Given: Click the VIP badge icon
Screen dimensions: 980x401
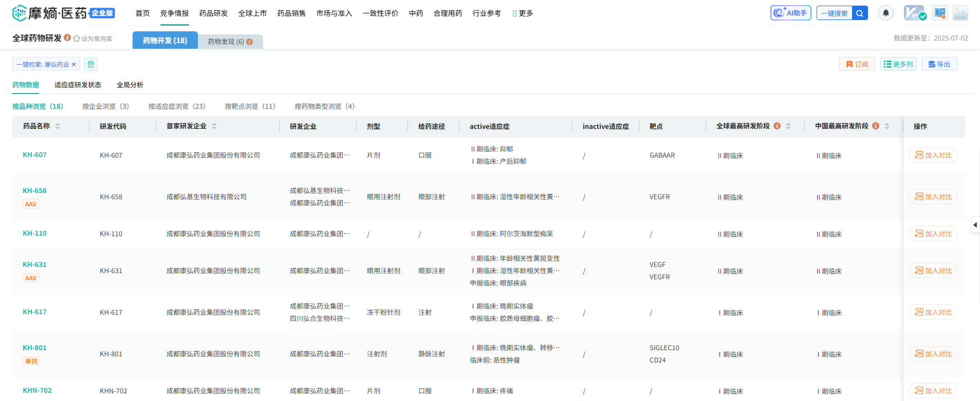Looking at the screenshot, I should (914, 13).
